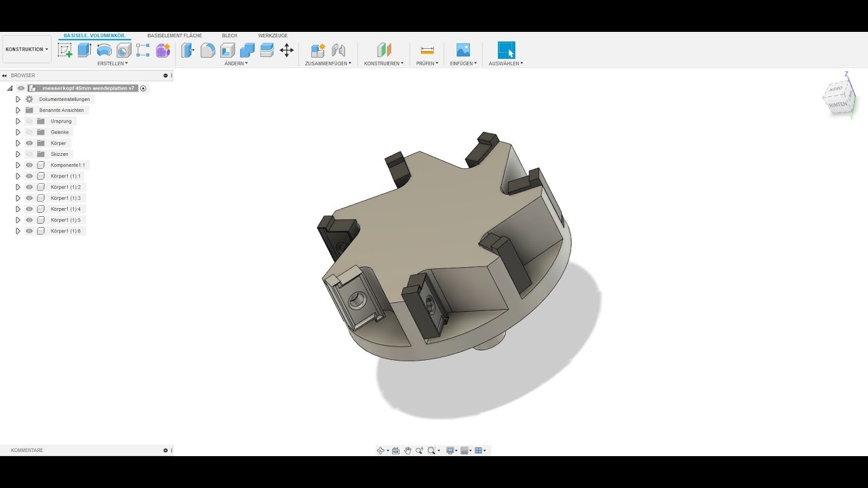Image resolution: width=868 pixels, height=488 pixels.
Task: Click the Zoom Window fit icon
Action: pos(431,451)
